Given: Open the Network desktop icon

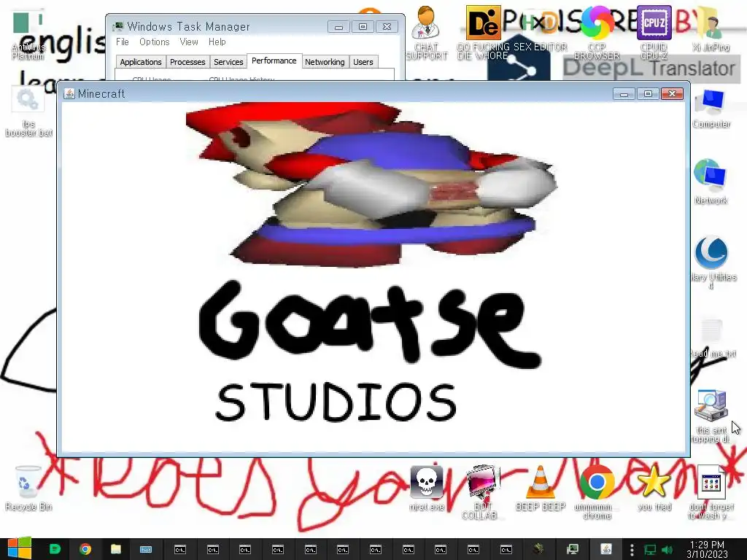Looking at the screenshot, I should tap(711, 182).
